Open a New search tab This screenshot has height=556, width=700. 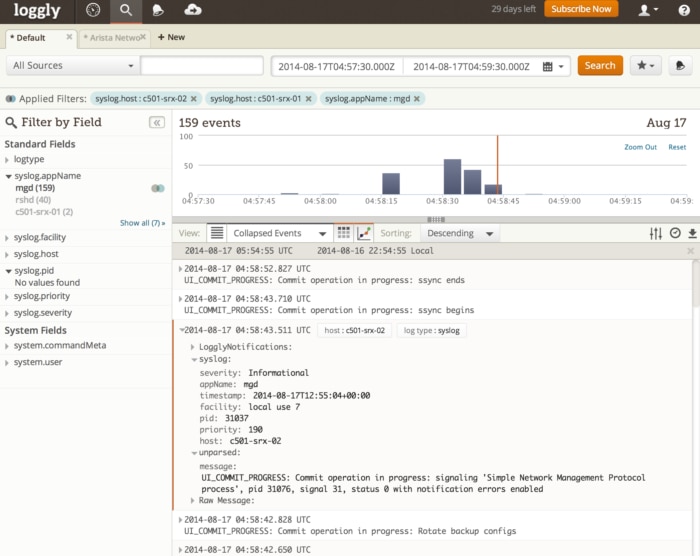171,37
